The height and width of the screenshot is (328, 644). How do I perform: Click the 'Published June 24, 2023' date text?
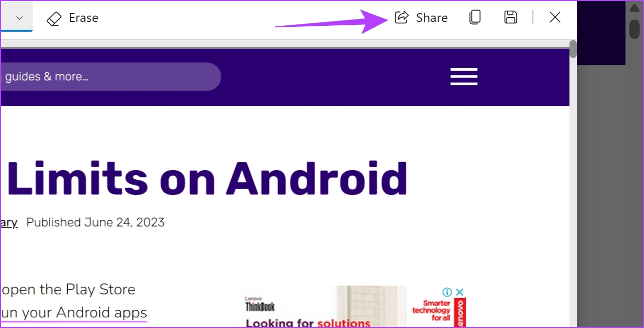pos(95,223)
